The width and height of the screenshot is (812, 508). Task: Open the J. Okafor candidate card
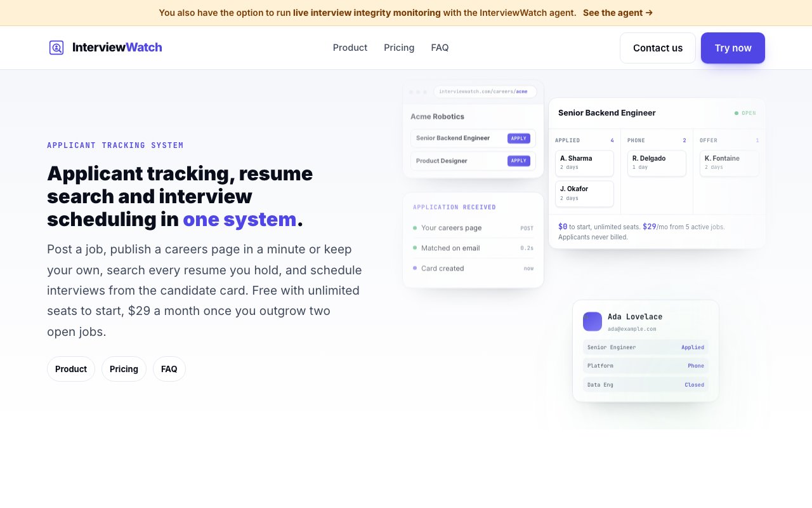pyautogui.click(x=584, y=194)
